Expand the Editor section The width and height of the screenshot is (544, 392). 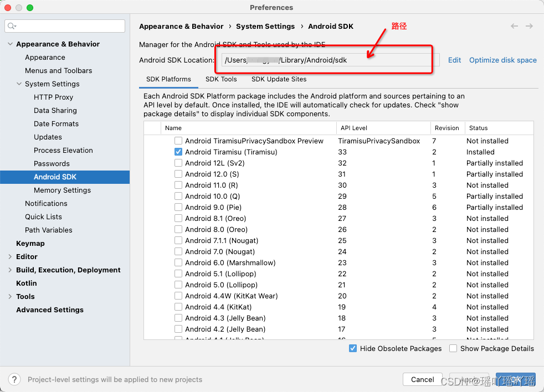pos(9,256)
